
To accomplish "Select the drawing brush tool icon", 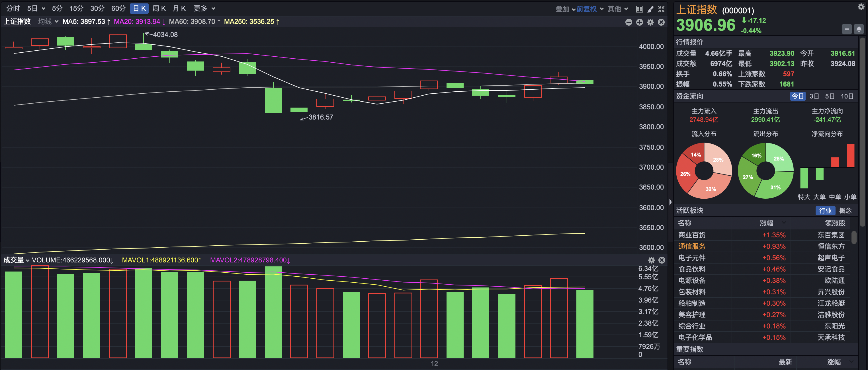I will [x=650, y=9].
